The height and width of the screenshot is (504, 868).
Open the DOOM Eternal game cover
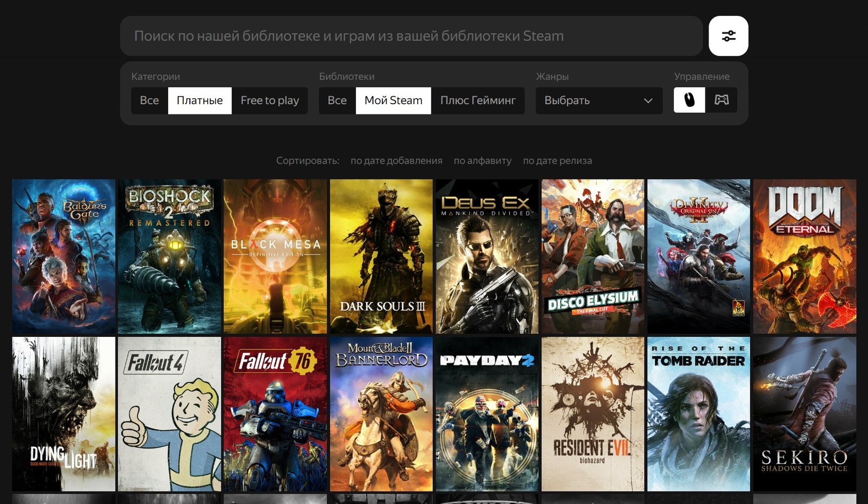(805, 256)
